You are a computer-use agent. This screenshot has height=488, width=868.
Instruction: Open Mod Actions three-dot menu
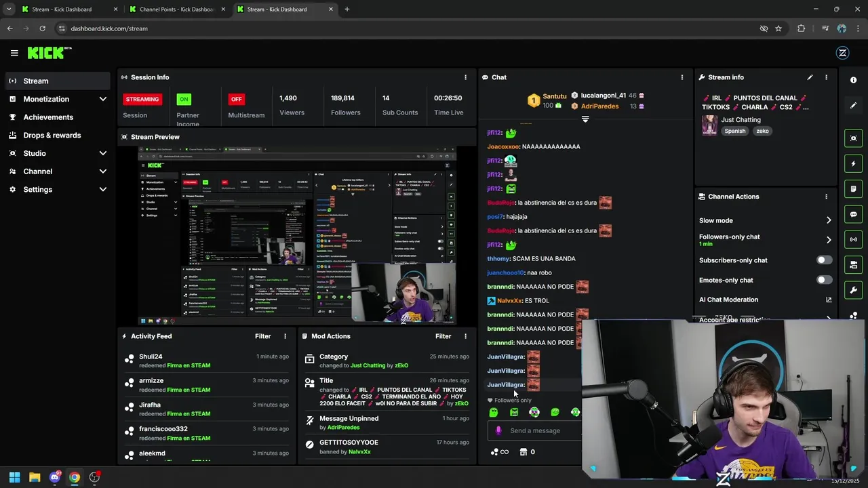(x=465, y=336)
